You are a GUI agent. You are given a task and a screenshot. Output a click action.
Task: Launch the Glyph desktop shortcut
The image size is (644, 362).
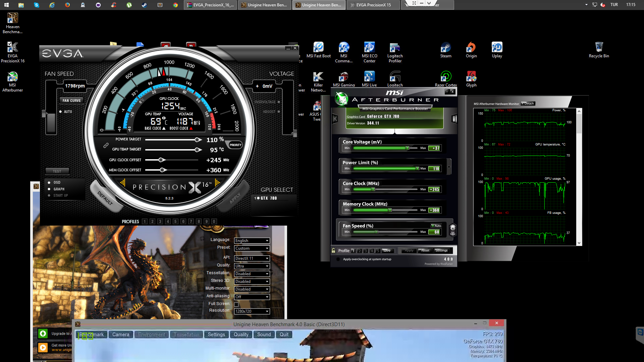471,79
